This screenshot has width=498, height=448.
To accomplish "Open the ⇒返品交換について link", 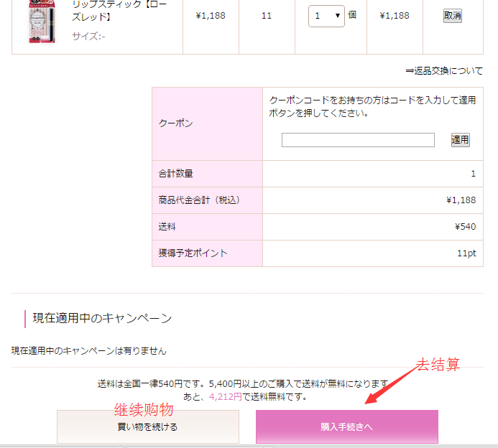I will (444, 71).
